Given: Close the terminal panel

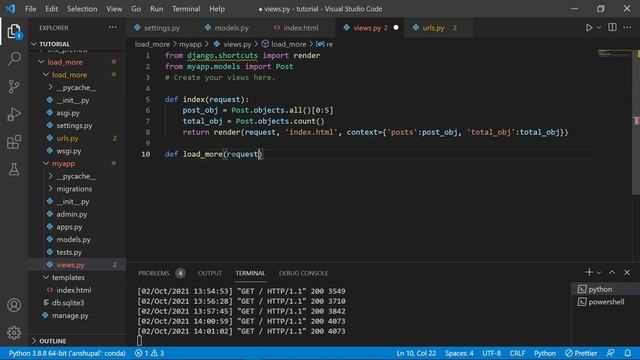Looking at the screenshot, I should 627,273.
